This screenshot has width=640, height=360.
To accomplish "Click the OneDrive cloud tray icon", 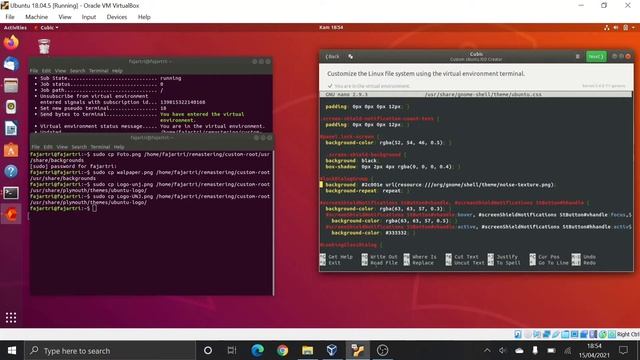I will tap(519, 350).
